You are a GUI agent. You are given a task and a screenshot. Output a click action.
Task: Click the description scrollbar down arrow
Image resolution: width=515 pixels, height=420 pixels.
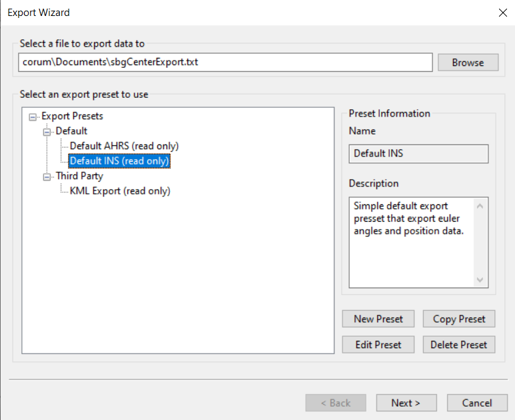click(480, 280)
